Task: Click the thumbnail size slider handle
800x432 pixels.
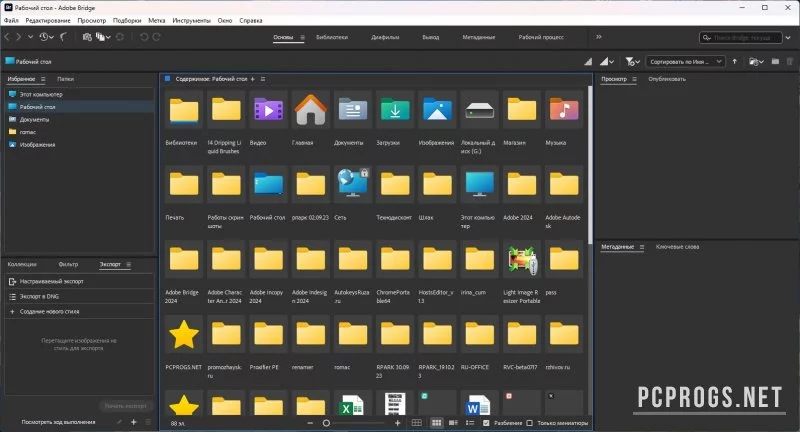Action: point(326,423)
